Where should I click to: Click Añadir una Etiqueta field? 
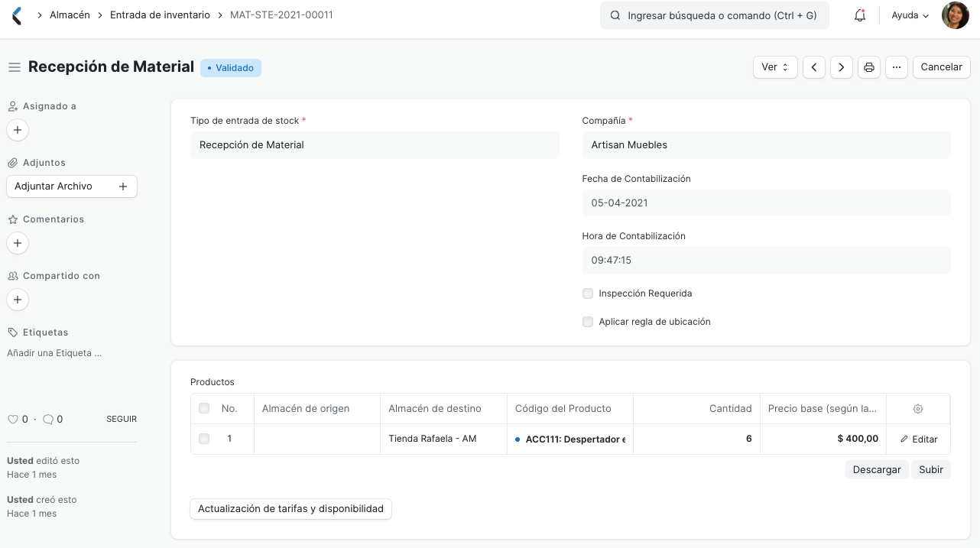pos(54,353)
